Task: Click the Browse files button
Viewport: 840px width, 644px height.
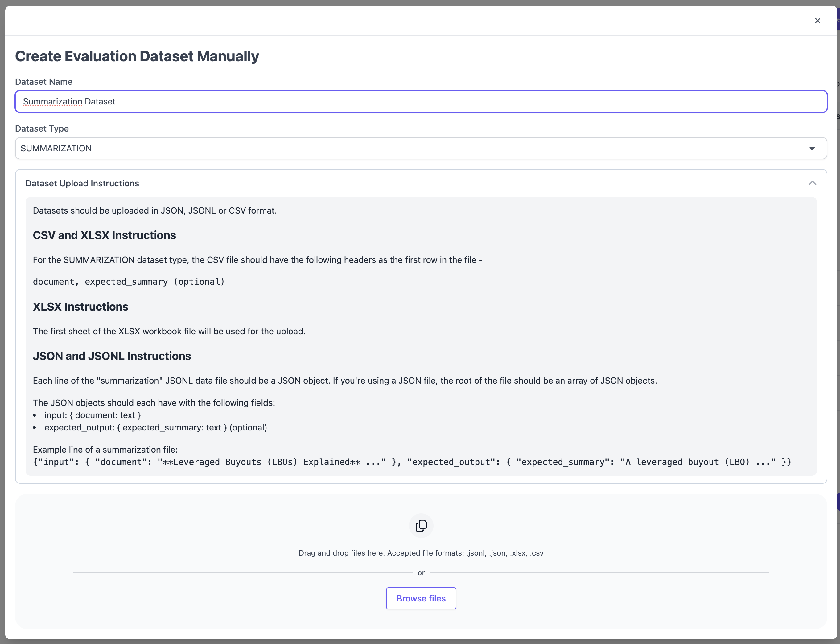Action: (x=421, y=598)
